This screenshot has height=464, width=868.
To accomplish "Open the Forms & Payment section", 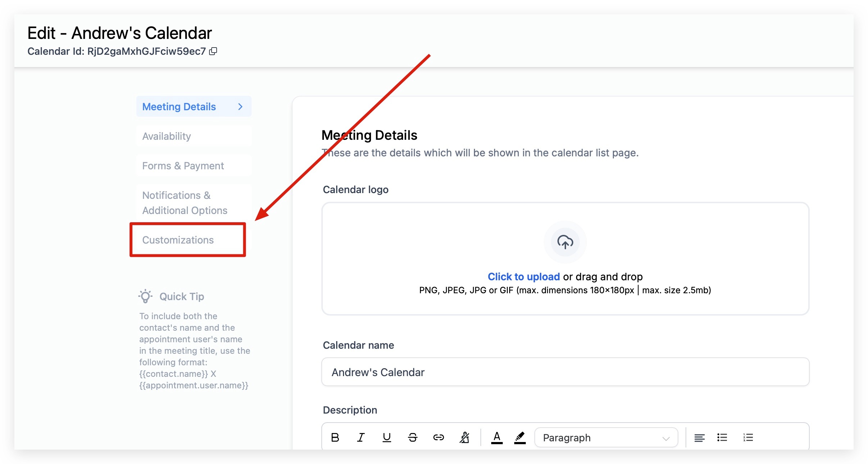I will click(x=183, y=166).
